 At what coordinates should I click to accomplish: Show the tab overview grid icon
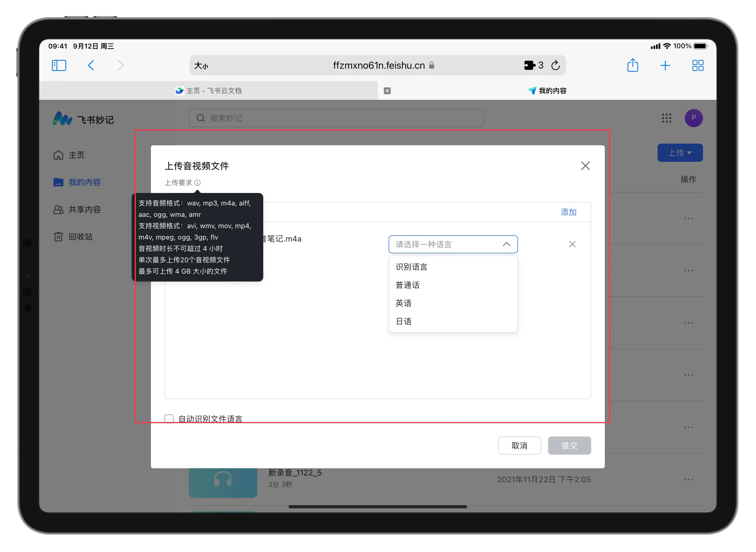698,66
